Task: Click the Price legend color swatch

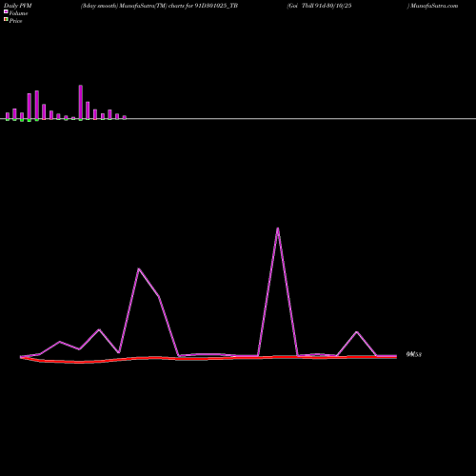Action: point(6,19)
